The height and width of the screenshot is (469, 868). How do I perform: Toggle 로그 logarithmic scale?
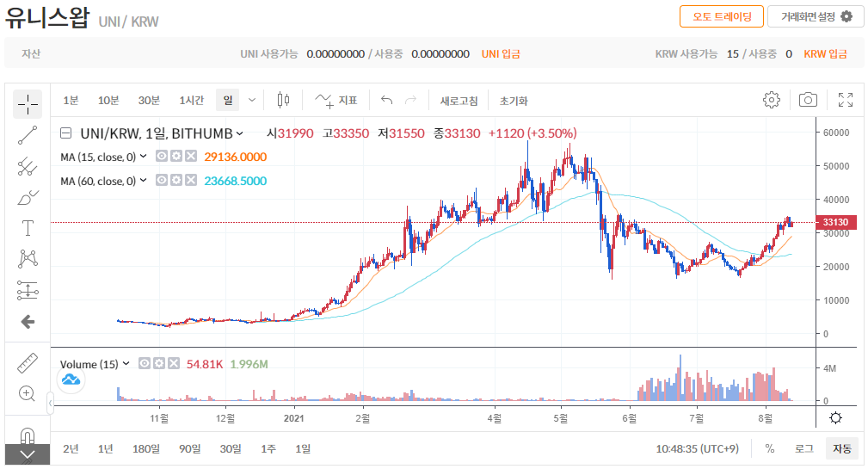click(803, 448)
